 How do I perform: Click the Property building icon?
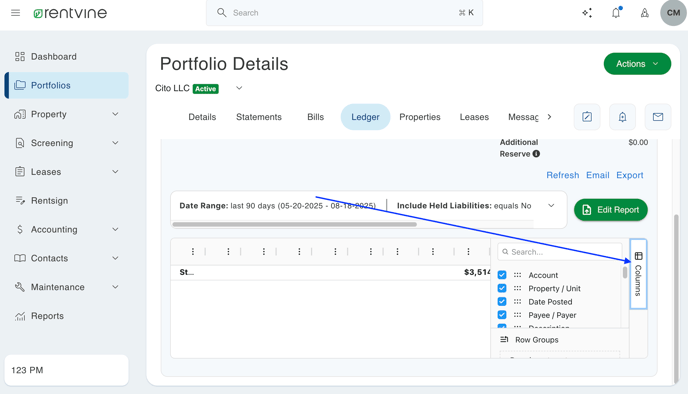pyautogui.click(x=20, y=114)
